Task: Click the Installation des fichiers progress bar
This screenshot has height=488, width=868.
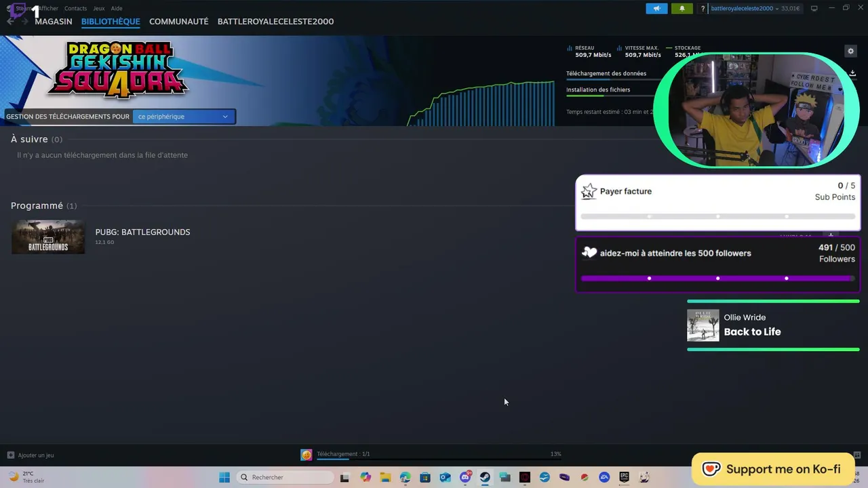Action: 610,96
